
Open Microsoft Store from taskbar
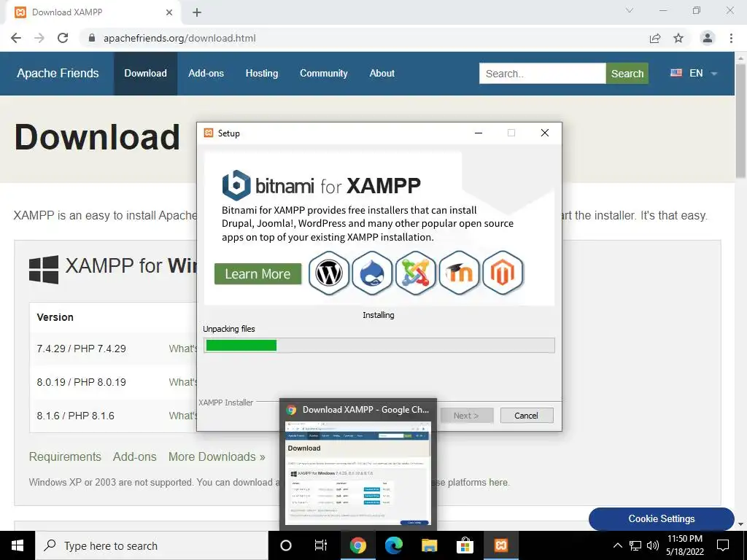465,545
